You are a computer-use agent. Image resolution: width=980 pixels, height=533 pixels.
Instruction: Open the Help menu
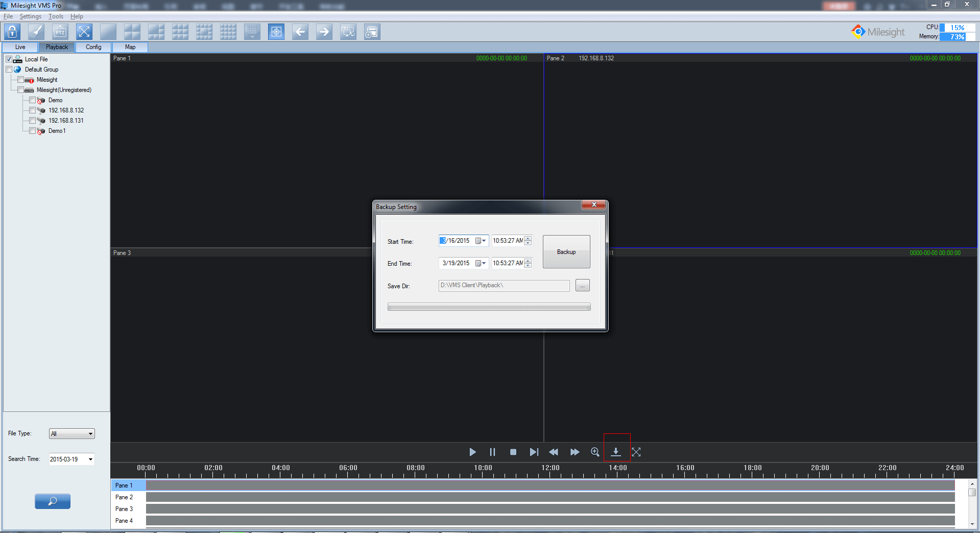[x=77, y=16]
